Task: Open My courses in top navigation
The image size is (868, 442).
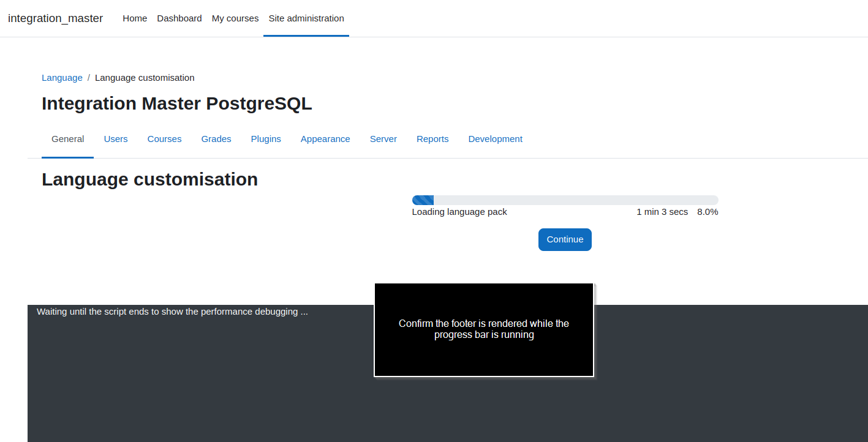Action: [235, 18]
